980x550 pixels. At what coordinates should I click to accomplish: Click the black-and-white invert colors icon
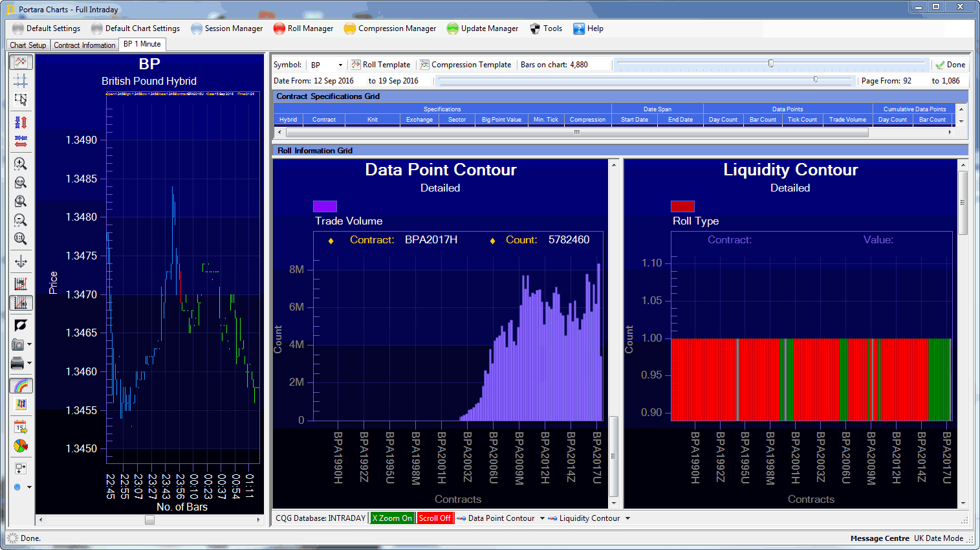21,325
